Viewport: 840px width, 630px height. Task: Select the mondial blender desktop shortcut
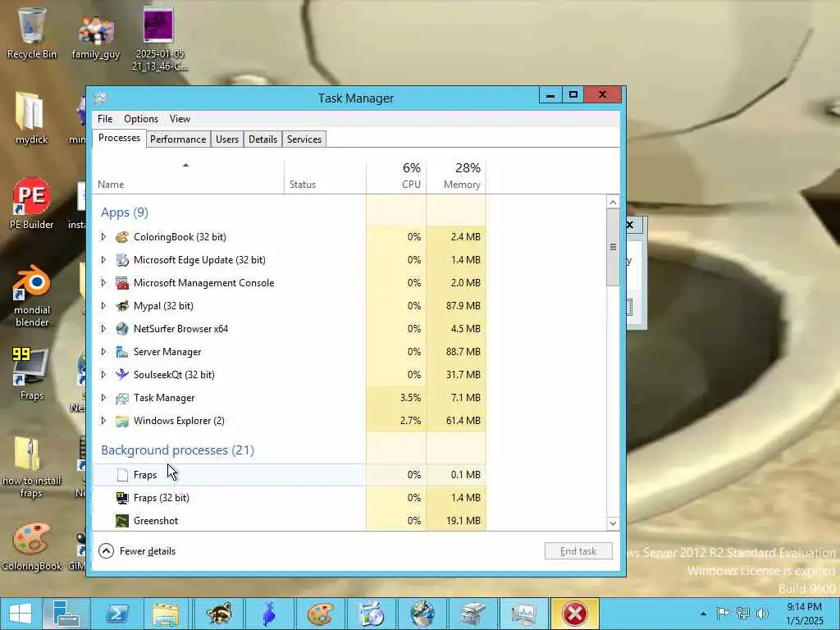coord(32,295)
